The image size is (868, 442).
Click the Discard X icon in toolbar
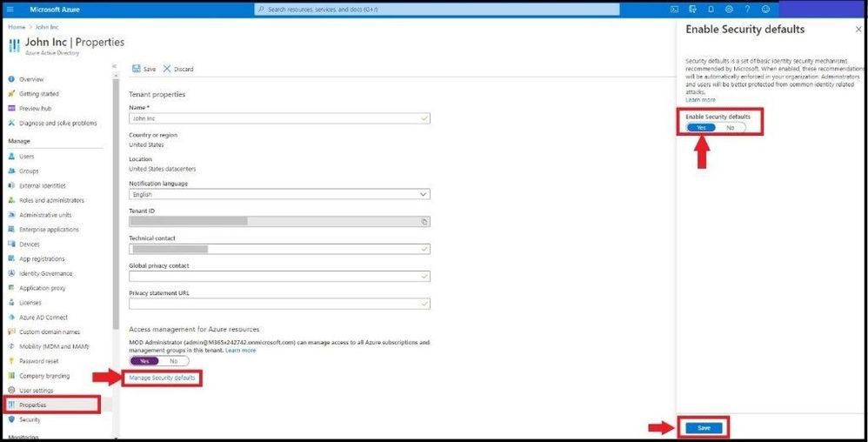(x=167, y=69)
